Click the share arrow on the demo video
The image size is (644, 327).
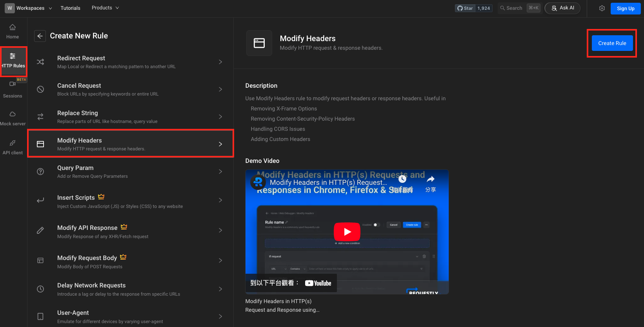(430, 180)
